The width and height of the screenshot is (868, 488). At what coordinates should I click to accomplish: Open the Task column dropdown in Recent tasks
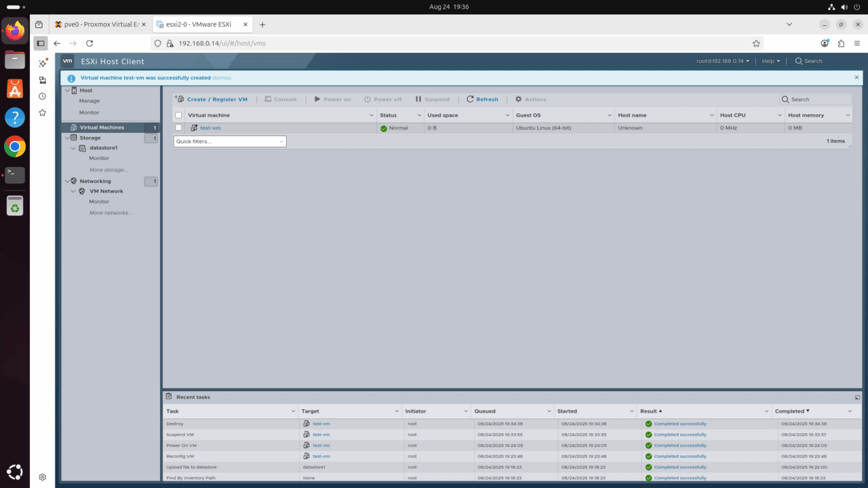[294, 411]
